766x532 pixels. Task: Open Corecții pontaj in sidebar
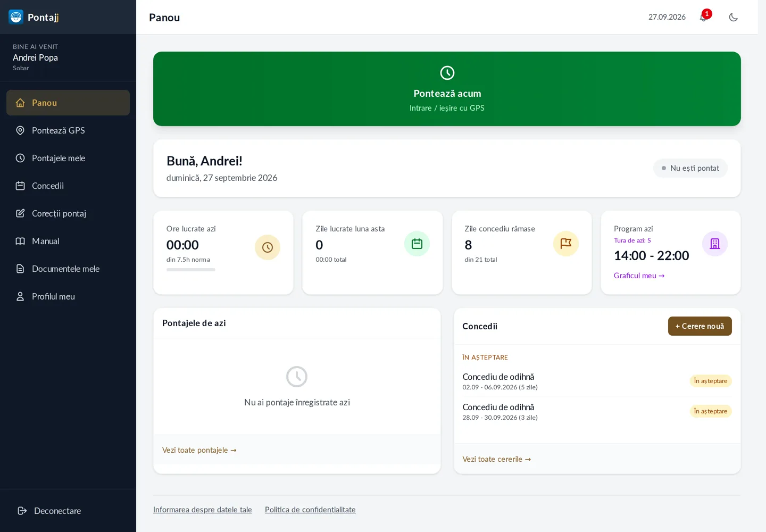pos(68,213)
